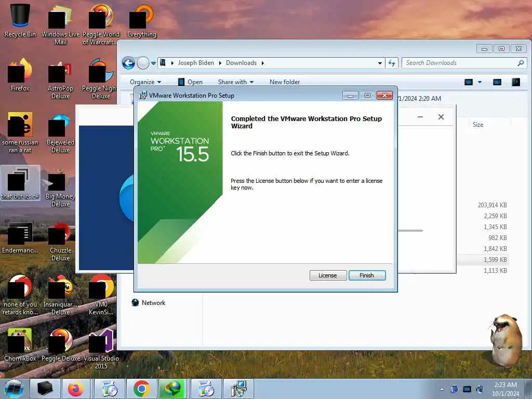Click New folder in Explorer toolbar
Screen dimensions: 532x399
(285, 82)
